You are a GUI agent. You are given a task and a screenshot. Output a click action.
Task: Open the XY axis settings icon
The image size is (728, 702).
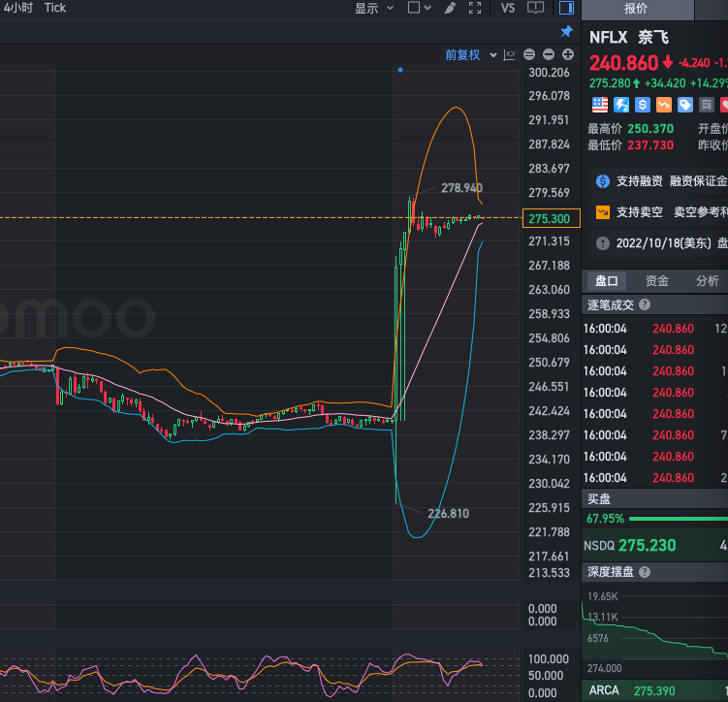(x=509, y=55)
